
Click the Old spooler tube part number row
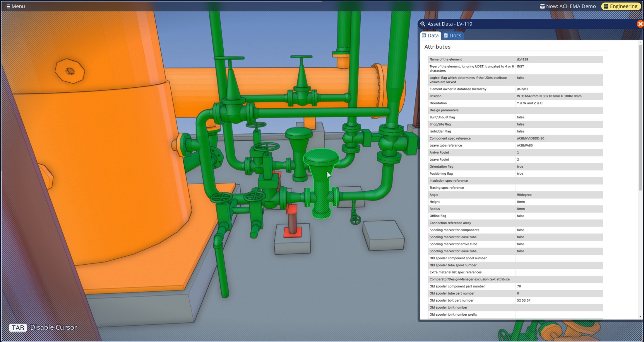point(515,293)
